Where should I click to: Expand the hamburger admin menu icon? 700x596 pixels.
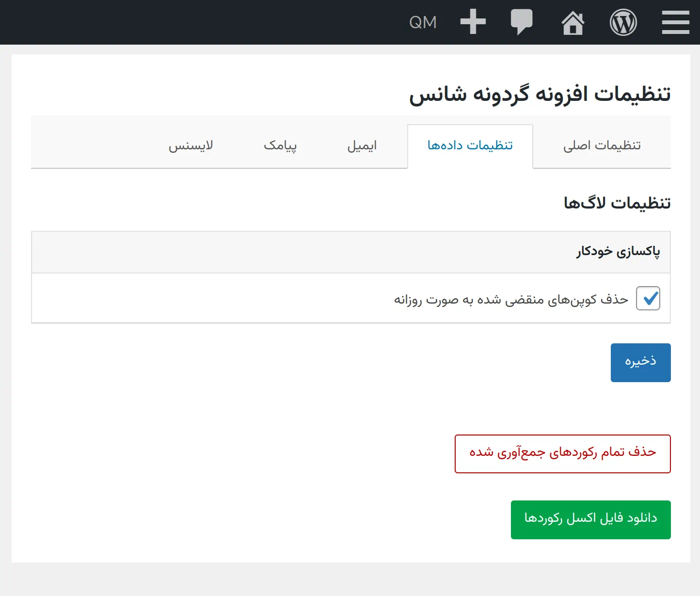(675, 22)
